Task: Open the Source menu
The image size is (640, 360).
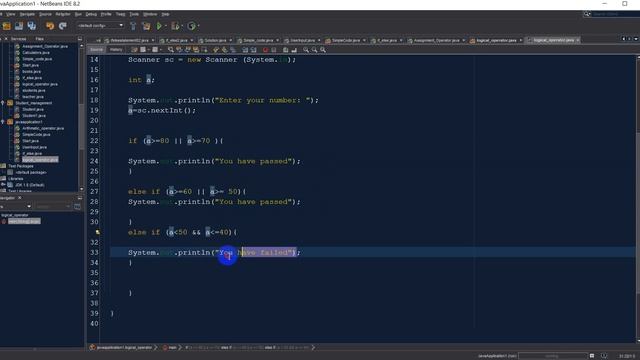Action: pyautogui.click(x=45, y=14)
